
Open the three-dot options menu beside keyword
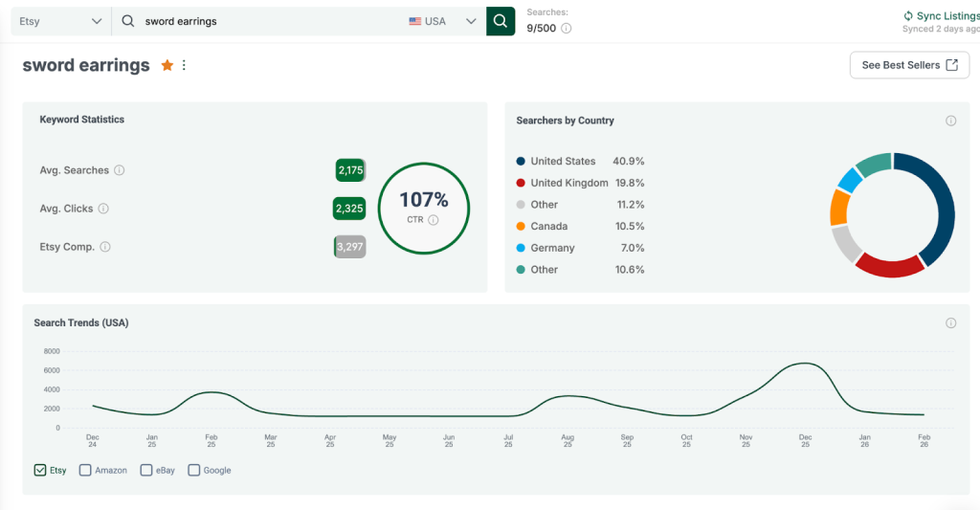point(184,65)
